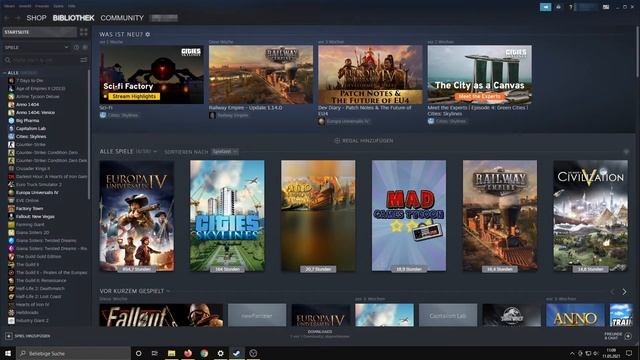This screenshot has height=360, width=640.
Task: Open WAS IST NEU settings gear
Action: [x=148, y=35]
